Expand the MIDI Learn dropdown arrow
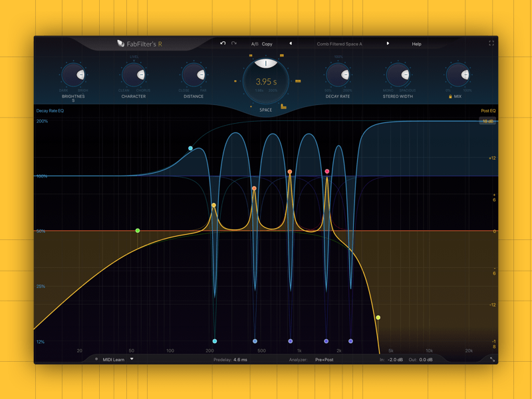This screenshot has height=399, width=532. [132, 359]
